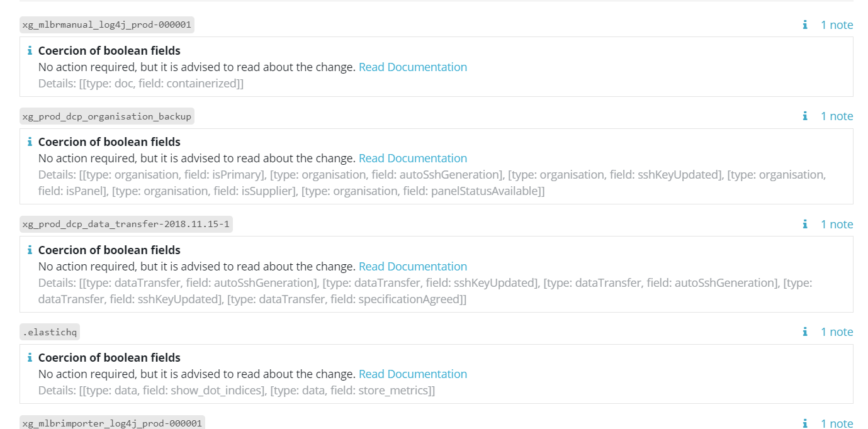Viewport: 868px width, 429px height.
Task: Open Read Documentation link for organisation backup index
Action: click(x=412, y=159)
